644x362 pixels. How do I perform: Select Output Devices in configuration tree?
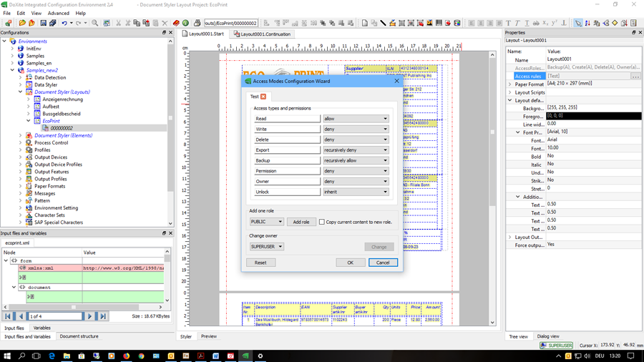click(x=51, y=157)
